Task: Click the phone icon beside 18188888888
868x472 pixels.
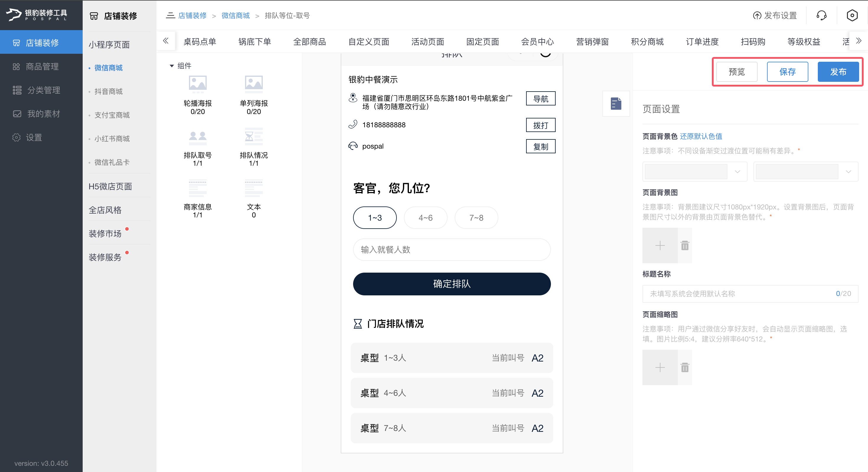Action: click(353, 124)
